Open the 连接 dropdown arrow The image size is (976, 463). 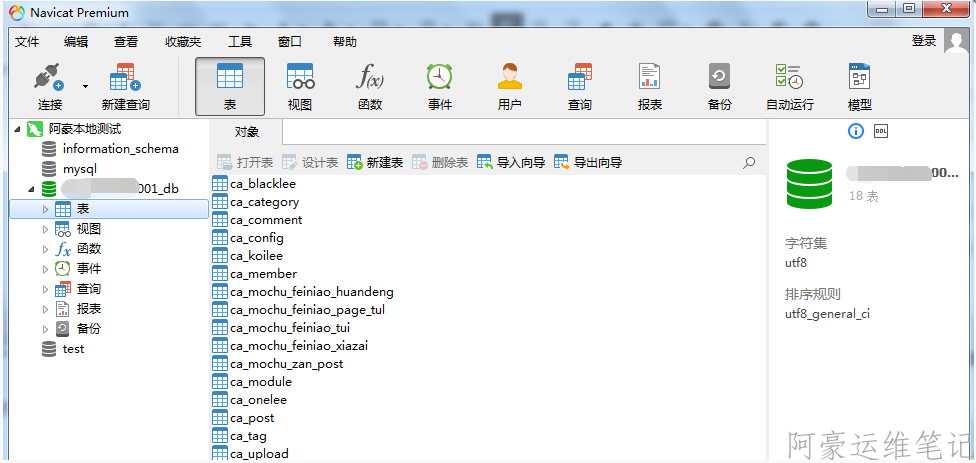point(85,86)
